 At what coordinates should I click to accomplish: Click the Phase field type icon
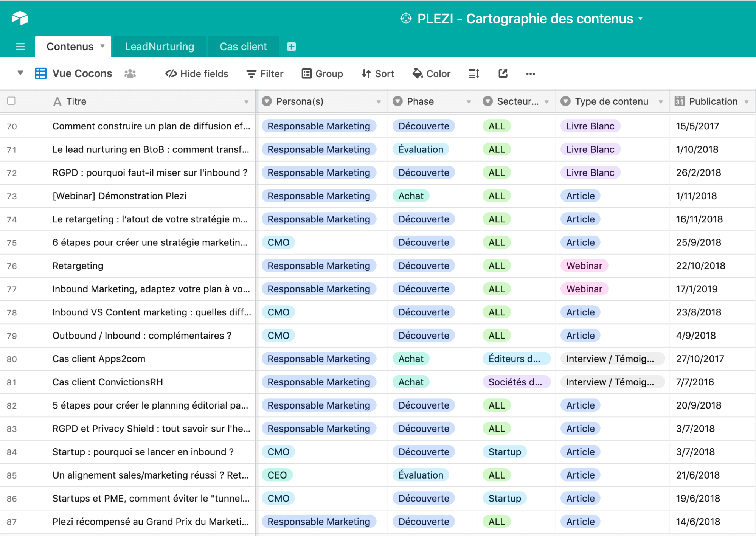tap(397, 101)
